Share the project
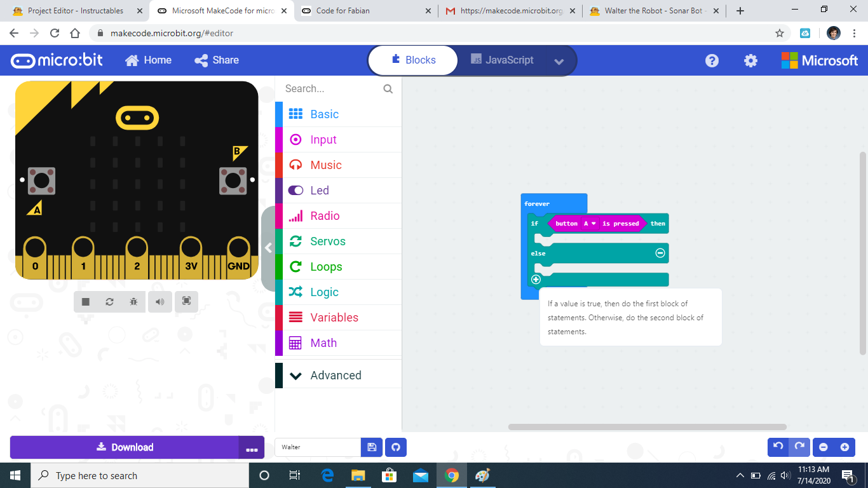Image resolution: width=868 pixels, height=488 pixels. coord(217,60)
